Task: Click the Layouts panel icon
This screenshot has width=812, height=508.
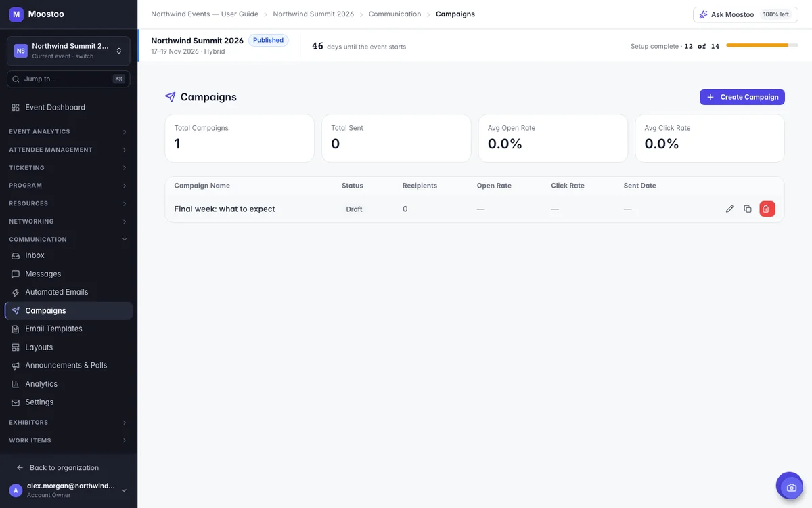Action: [x=16, y=347]
